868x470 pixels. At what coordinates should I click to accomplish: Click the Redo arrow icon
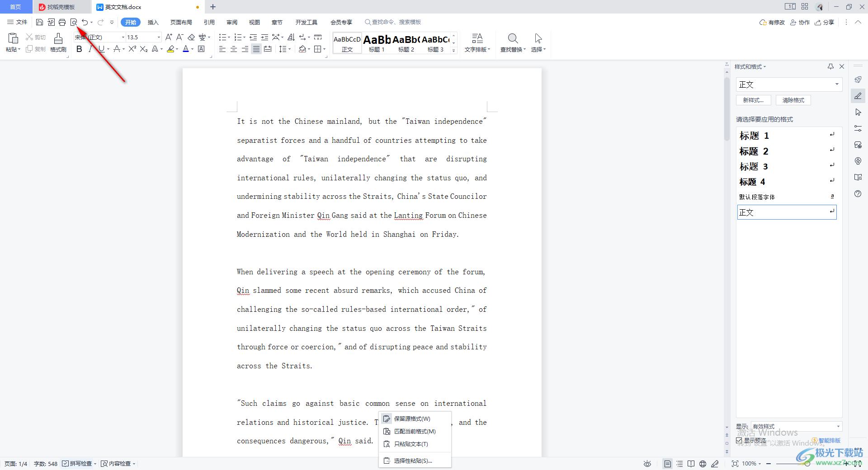click(100, 22)
